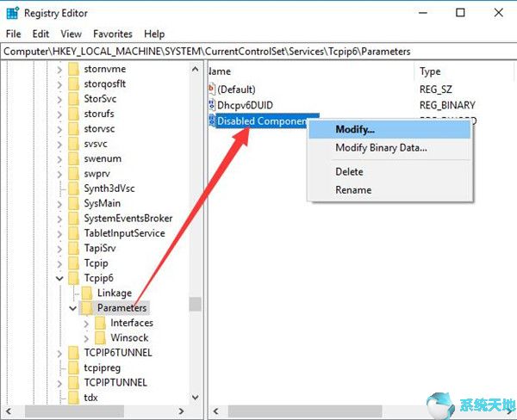Collapse the Parameters tree node
Viewport: 517px width, 420px height.
[x=73, y=307]
